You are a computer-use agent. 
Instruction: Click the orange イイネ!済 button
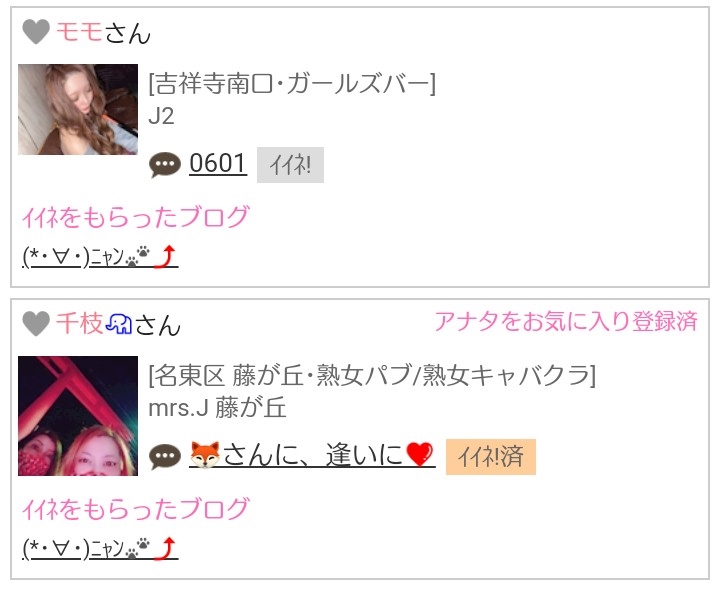(491, 456)
